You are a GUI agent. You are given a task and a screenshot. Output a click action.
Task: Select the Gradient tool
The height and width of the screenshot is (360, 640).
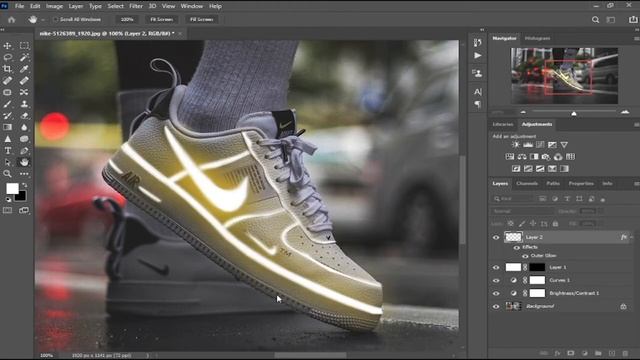(x=7, y=127)
